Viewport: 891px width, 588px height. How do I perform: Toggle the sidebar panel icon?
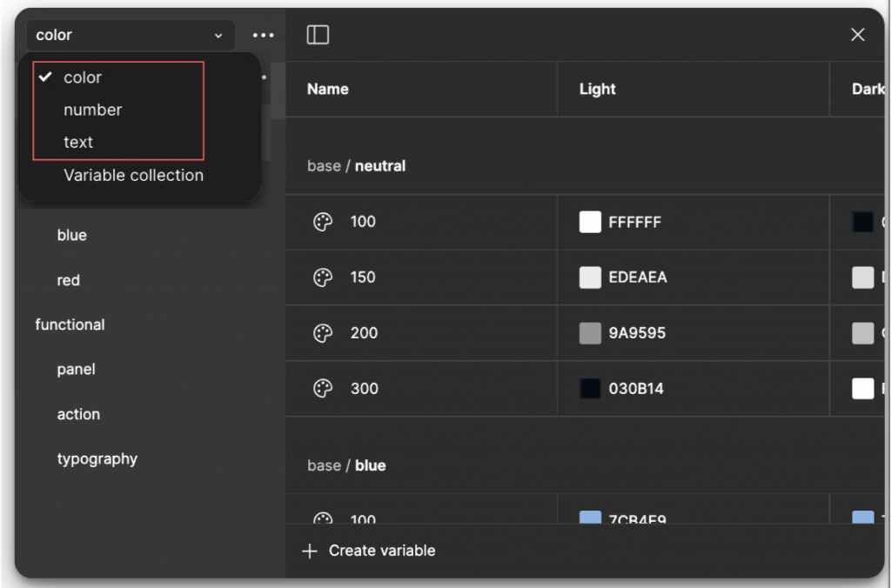point(318,35)
